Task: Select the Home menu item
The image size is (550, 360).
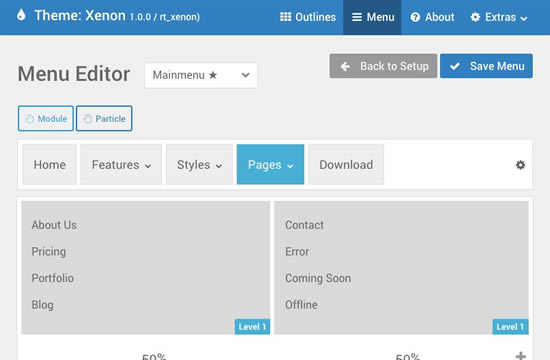Action: tap(49, 165)
